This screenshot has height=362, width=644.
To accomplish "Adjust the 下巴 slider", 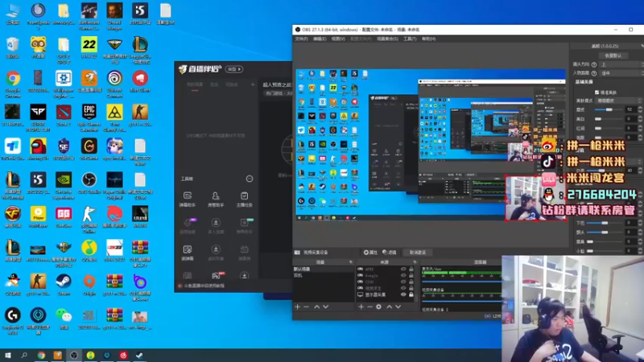I will (x=605, y=223).
